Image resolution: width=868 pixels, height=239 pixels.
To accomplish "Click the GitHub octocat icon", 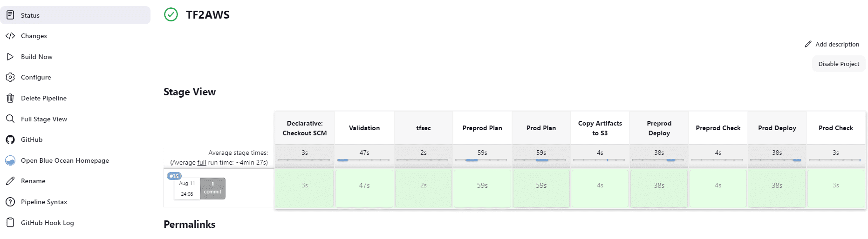I will [10, 139].
